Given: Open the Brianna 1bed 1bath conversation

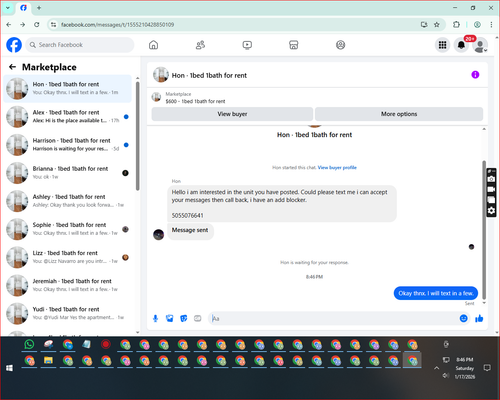Looking at the screenshot, I should click(x=68, y=173).
